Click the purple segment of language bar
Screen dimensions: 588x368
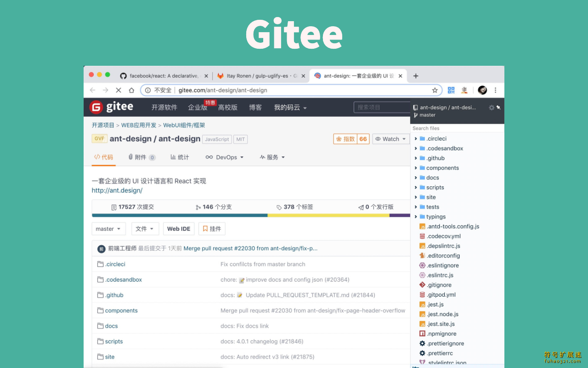click(400, 215)
